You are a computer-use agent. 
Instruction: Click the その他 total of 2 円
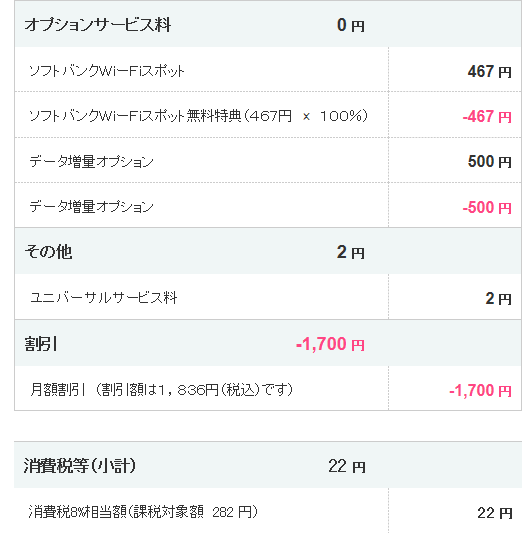(x=351, y=252)
